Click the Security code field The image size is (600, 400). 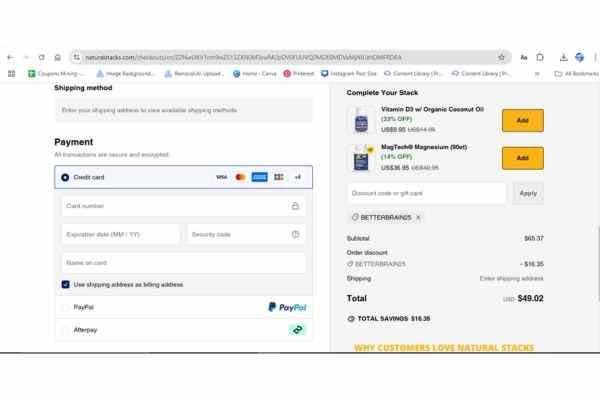pyautogui.click(x=246, y=234)
